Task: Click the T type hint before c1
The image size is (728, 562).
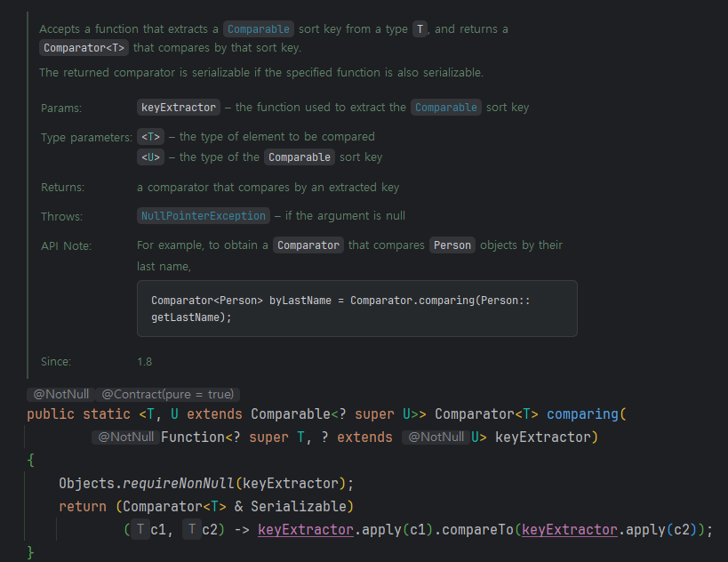Action: [140, 530]
